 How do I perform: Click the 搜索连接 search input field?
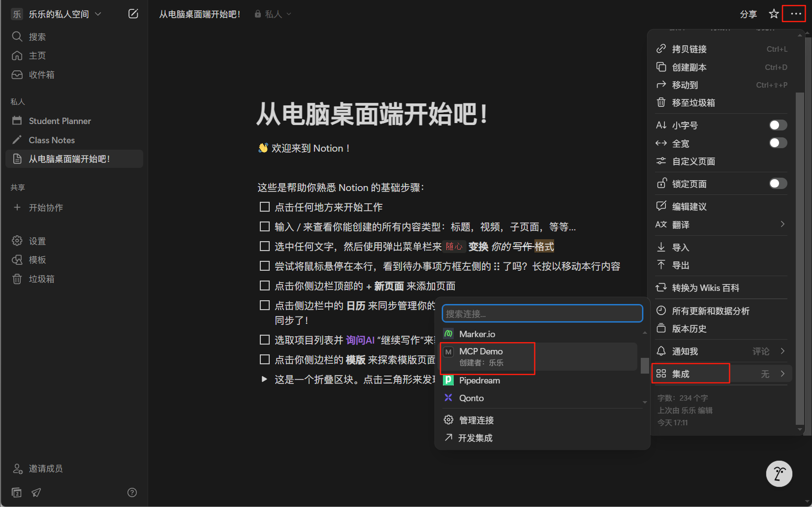[x=542, y=314]
